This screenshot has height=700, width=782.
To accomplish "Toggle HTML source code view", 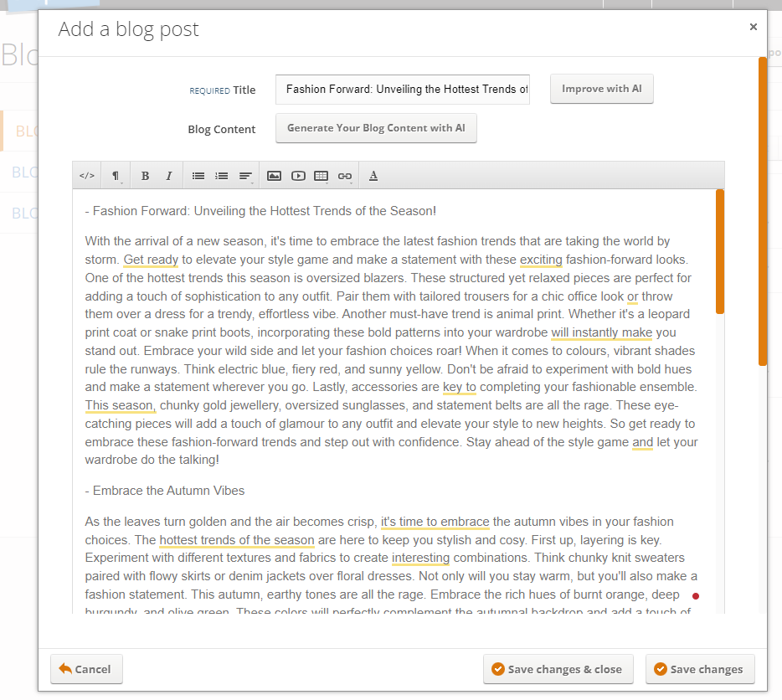I will pyautogui.click(x=87, y=176).
